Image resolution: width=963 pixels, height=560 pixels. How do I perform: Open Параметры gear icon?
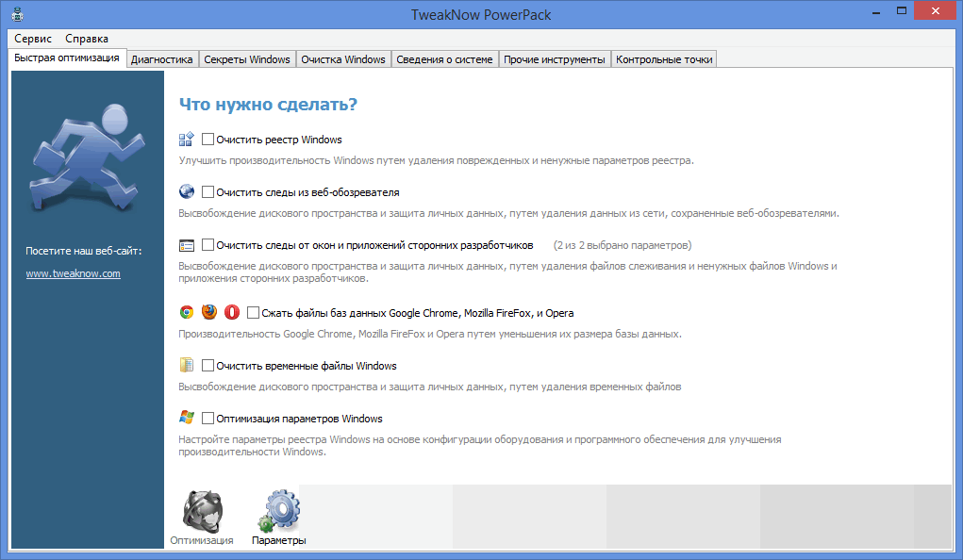pos(279,511)
